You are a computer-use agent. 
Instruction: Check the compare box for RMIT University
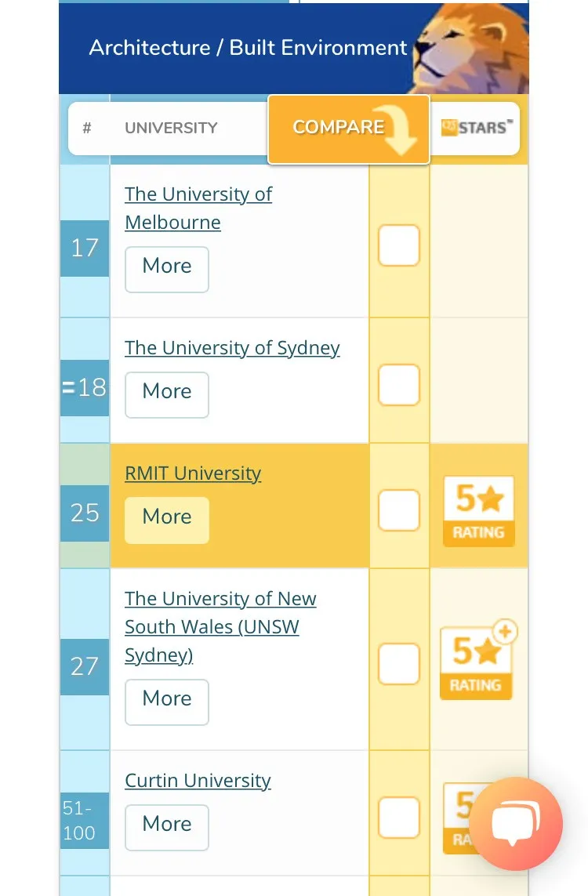pyautogui.click(x=399, y=510)
